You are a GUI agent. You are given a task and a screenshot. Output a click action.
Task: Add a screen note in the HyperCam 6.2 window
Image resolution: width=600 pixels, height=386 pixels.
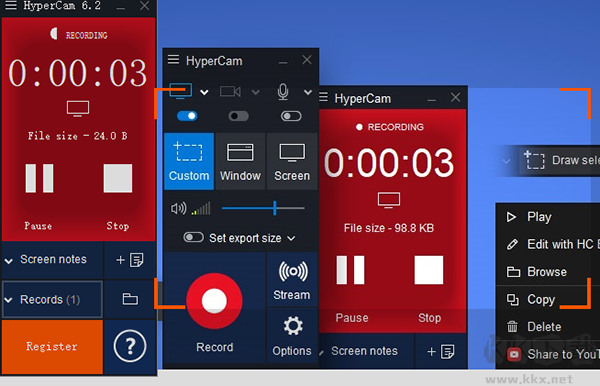(130, 260)
